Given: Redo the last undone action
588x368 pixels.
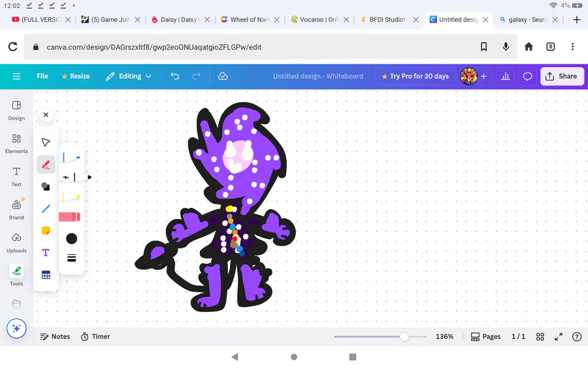Looking at the screenshot, I should click(x=196, y=76).
